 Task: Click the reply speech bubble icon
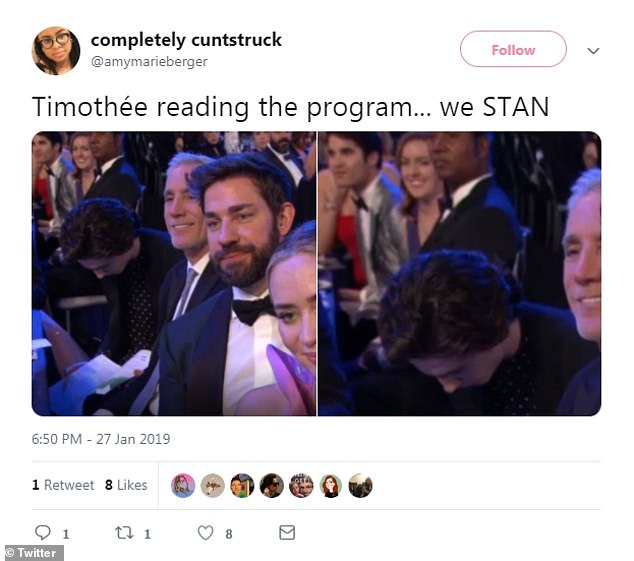click(x=43, y=532)
